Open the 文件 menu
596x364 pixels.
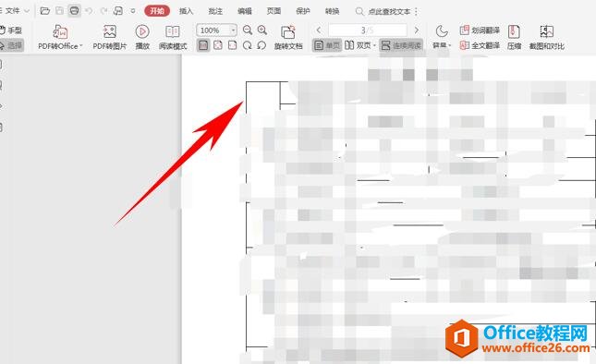[x=12, y=11]
